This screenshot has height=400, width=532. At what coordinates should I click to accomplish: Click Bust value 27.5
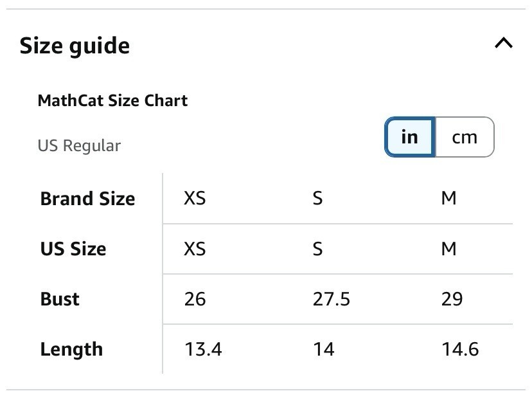pyautogui.click(x=331, y=299)
